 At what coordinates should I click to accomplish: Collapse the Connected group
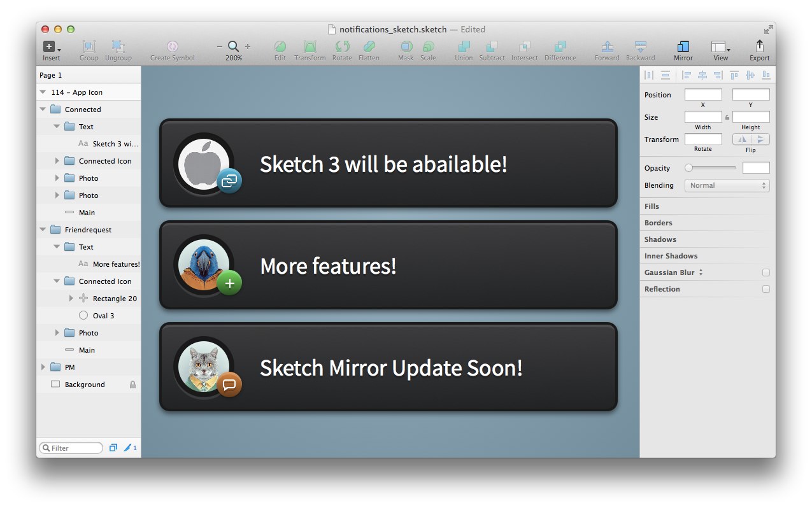[x=43, y=109]
